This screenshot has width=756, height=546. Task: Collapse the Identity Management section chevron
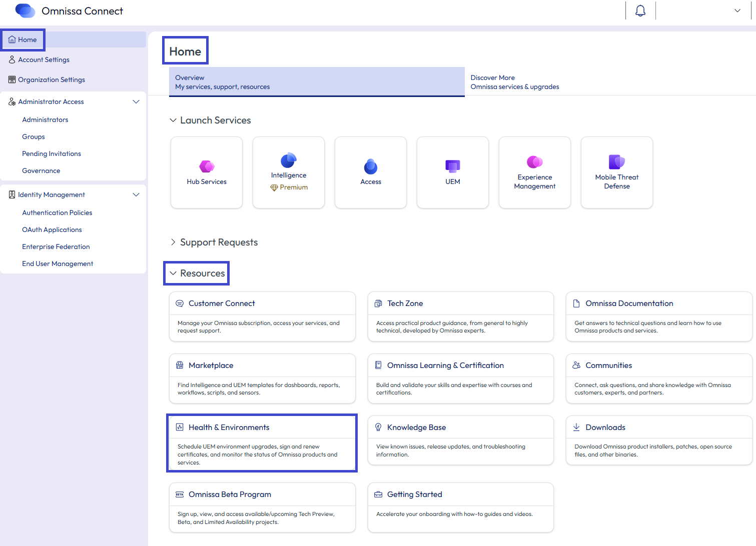tap(136, 194)
